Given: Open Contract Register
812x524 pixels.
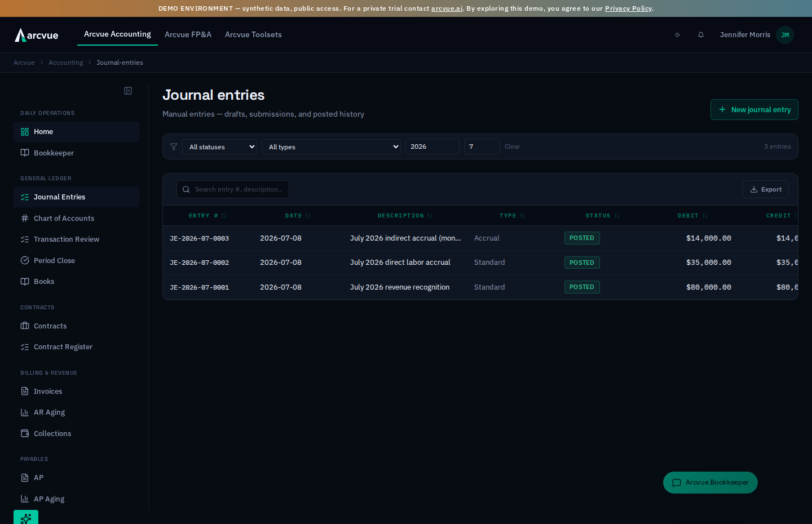Looking at the screenshot, I should (76, 347).
